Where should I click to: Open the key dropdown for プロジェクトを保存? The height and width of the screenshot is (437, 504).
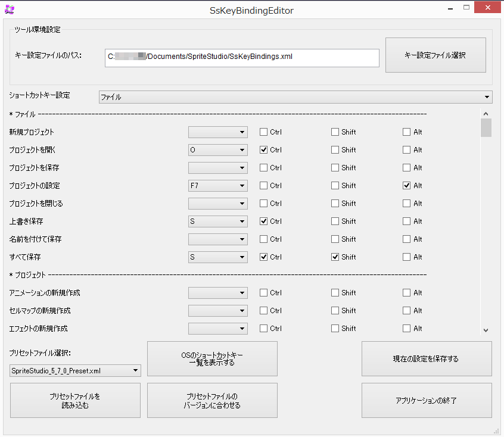(218, 168)
